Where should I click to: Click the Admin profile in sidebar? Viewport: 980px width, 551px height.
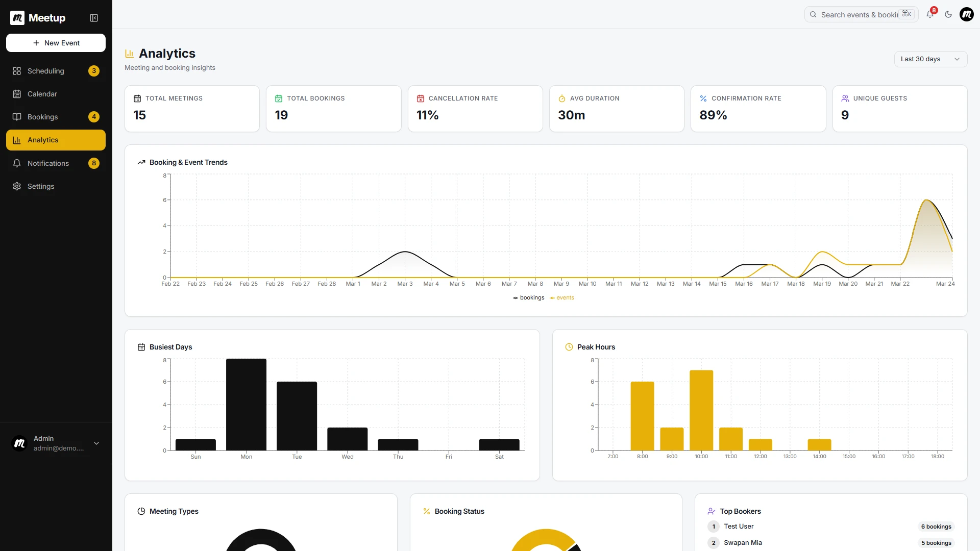[56, 443]
